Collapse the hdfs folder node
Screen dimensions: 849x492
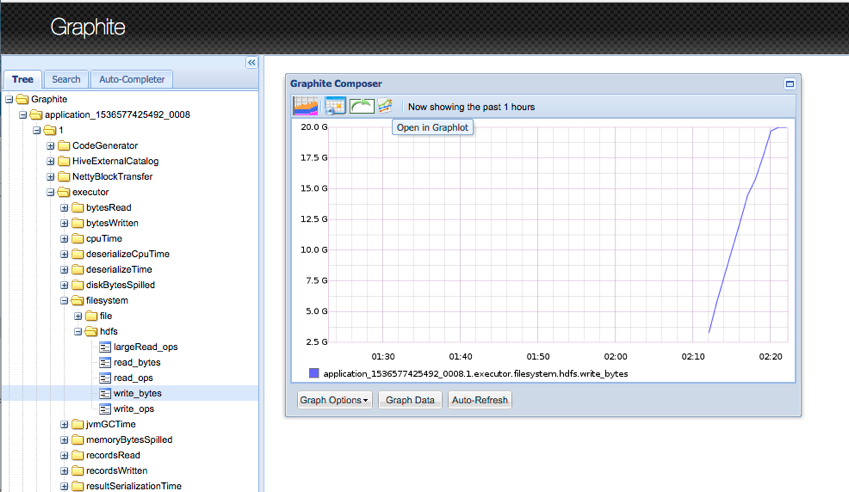click(x=79, y=331)
